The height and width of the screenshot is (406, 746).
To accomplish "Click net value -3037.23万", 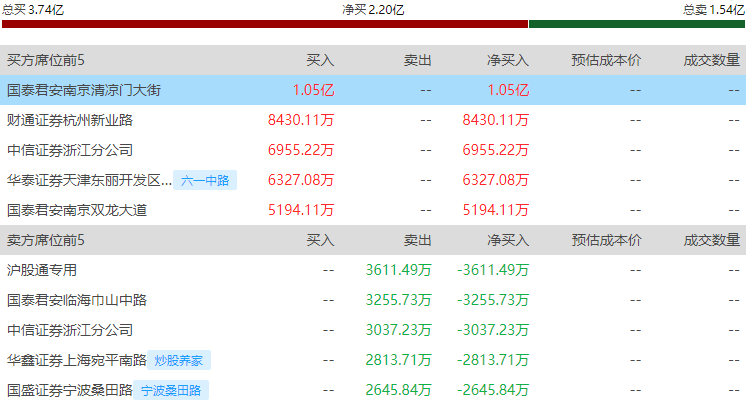I will coord(493,330).
